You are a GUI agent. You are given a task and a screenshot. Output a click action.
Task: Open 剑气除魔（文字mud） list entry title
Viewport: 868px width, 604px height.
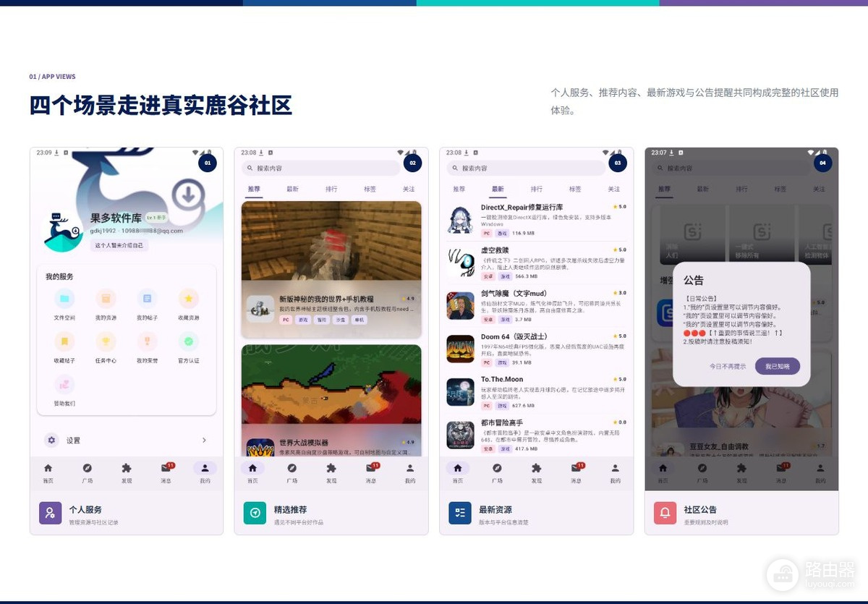[514, 293]
